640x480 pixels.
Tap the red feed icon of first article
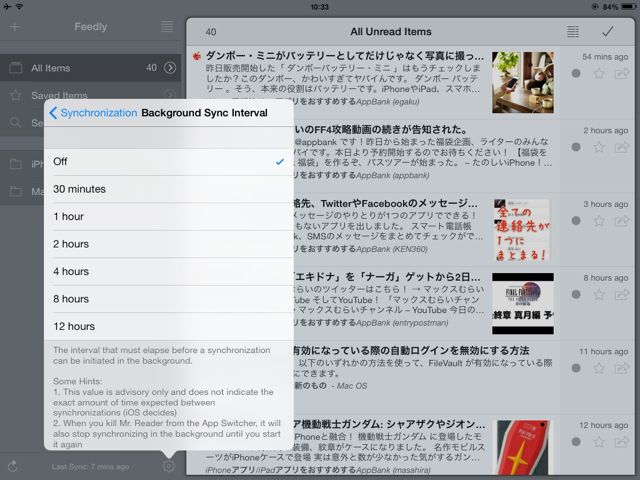coord(197,56)
